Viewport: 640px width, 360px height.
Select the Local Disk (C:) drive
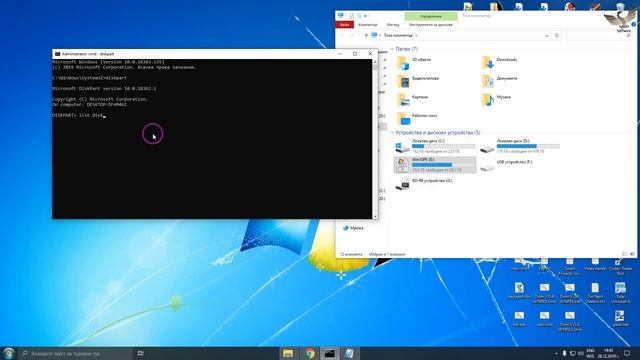tap(435, 146)
